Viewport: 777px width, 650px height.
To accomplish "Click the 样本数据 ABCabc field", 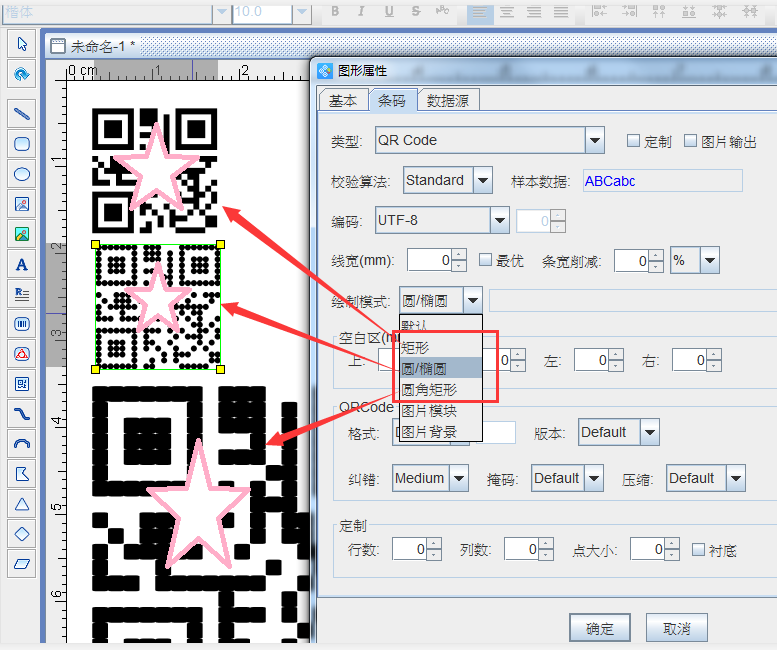I will [x=663, y=181].
